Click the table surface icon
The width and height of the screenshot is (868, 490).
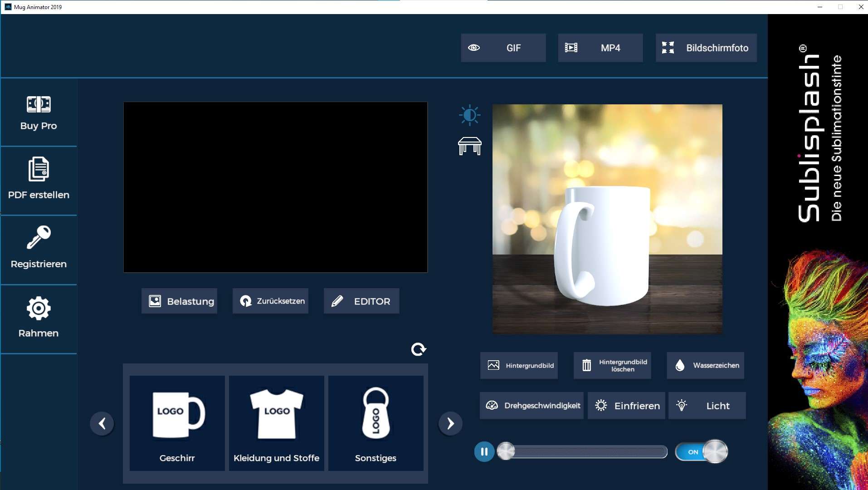pyautogui.click(x=469, y=146)
